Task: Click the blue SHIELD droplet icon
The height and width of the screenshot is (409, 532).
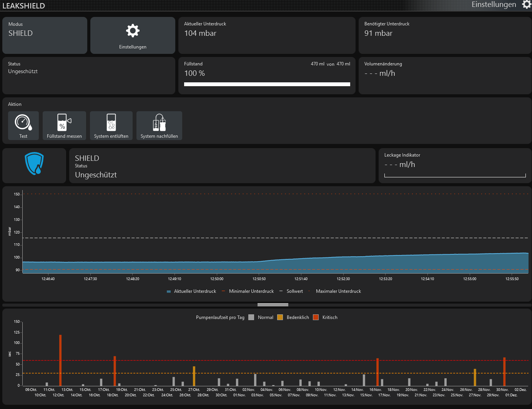Action: pos(34,164)
